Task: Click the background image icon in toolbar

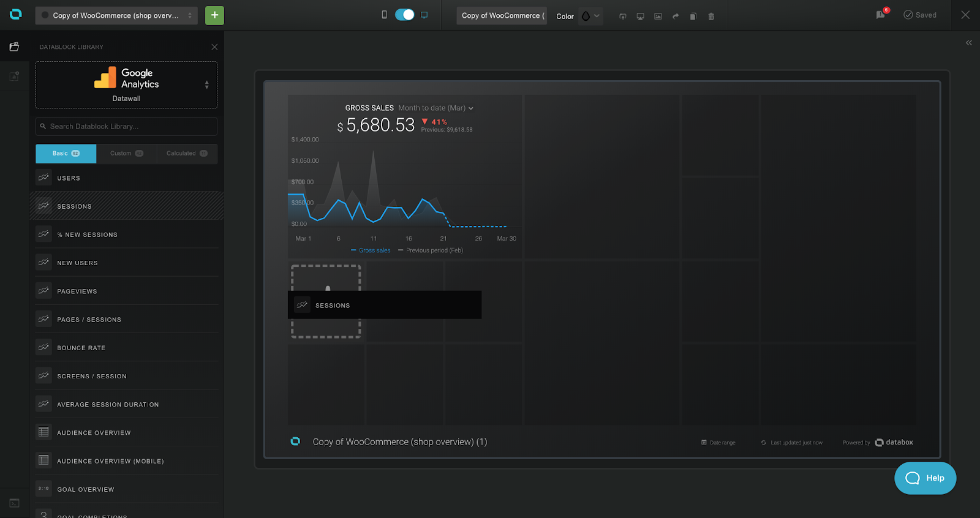Action: click(658, 17)
